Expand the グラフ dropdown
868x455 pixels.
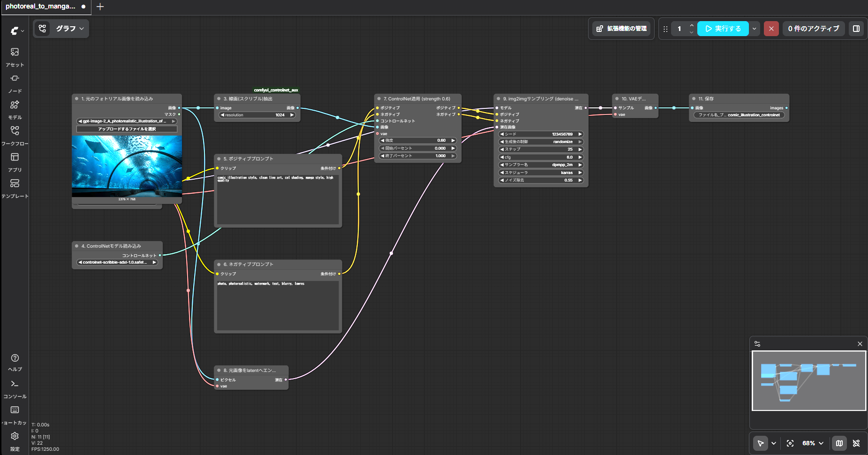(70, 29)
